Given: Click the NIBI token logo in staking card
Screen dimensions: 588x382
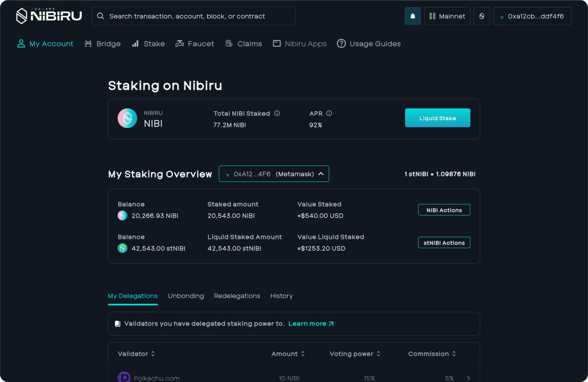Looking at the screenshot, I should [x=128, y=118].
